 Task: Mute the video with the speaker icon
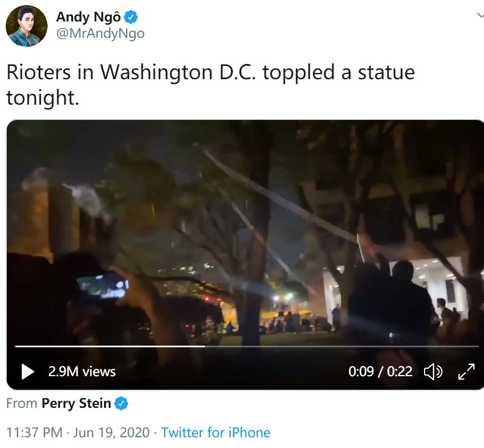[x=433, y=372]
